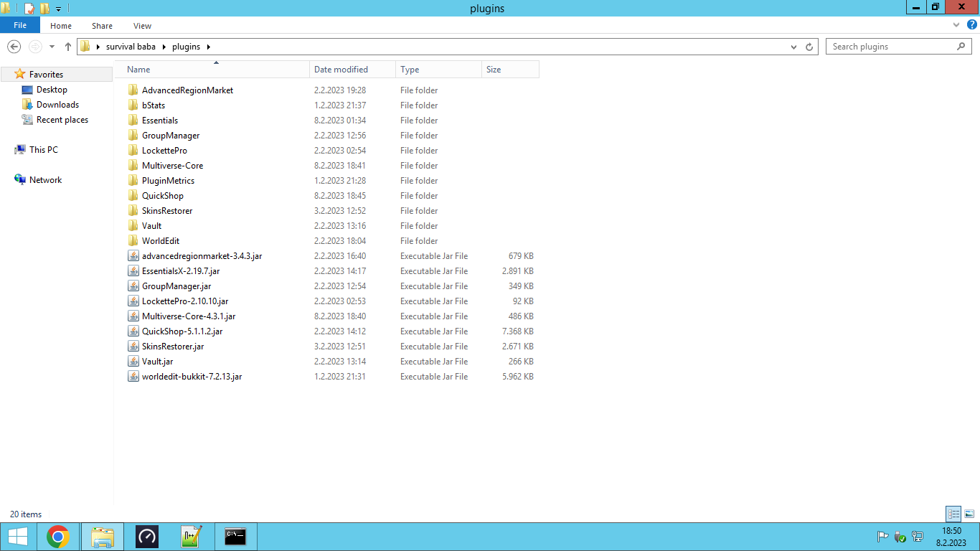Navigate to 'survival baba' in breadcrumb

131,47
